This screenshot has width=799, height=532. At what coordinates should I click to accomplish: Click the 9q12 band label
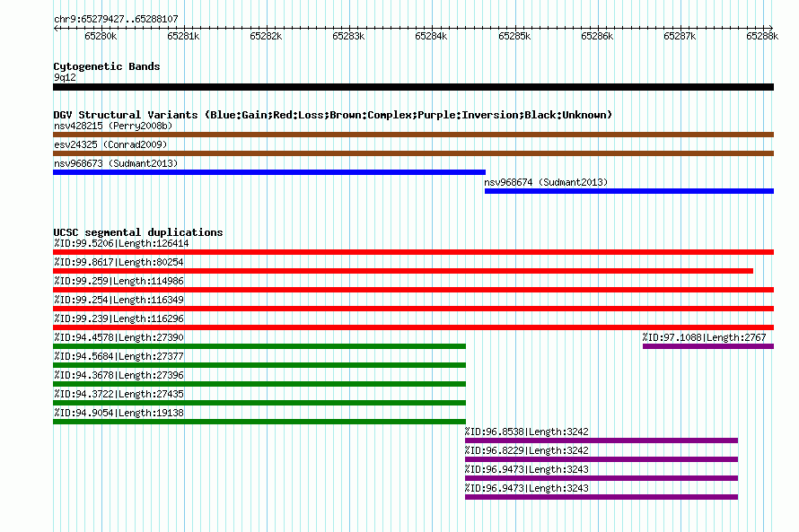tap(65, 77)
